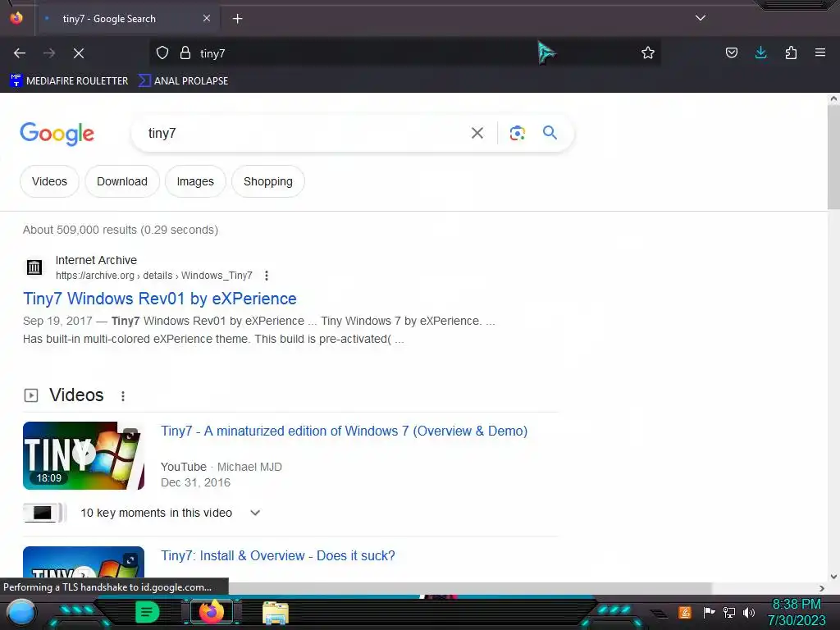The height and width of the screenshot is (630, 840).
Task: Click the vertical page scrollbar thumb
Action: pyautogui.click(x=833, y=158)
